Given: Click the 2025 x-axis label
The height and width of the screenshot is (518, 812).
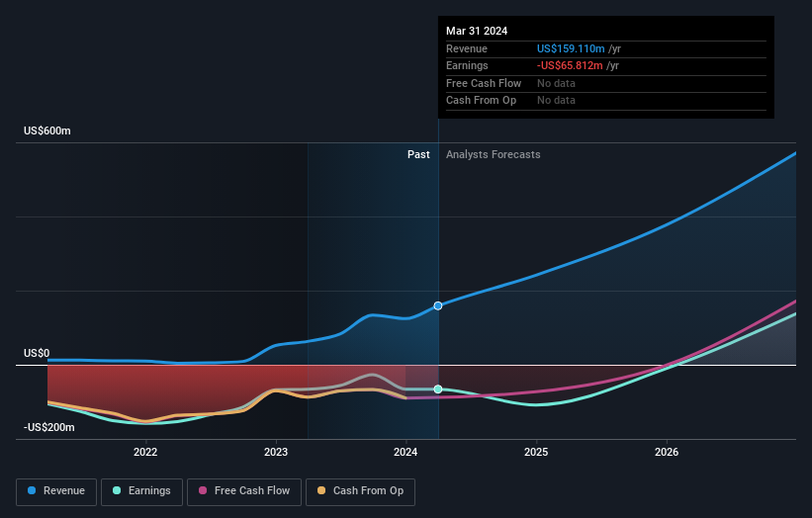Looking at the screenshot, I should (x=536, y=452).
